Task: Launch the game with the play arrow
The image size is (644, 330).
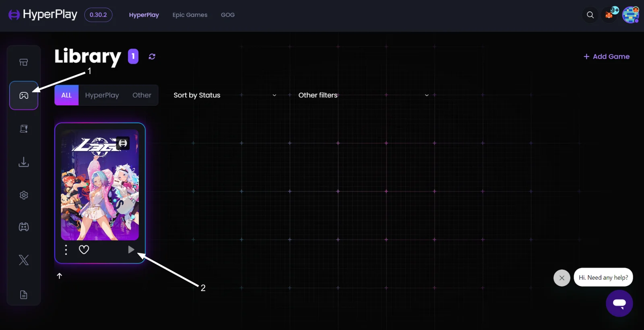Action: tap(131, 250)
